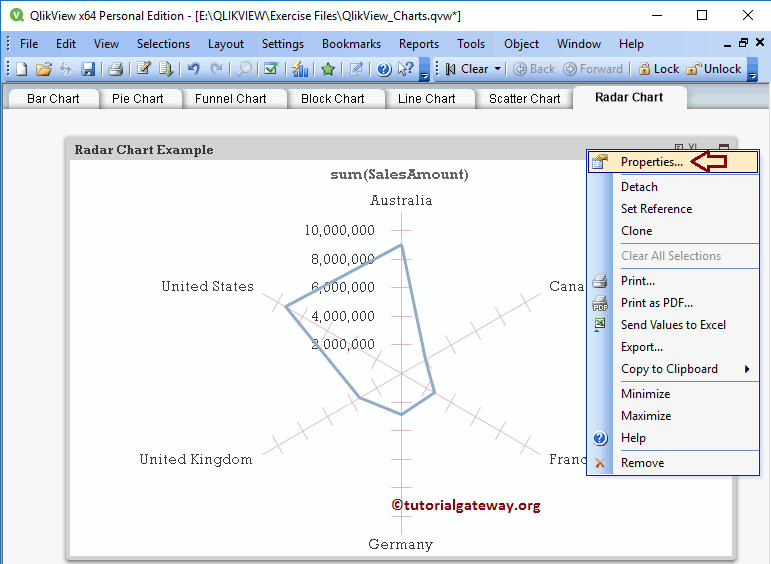Click the Redo toolbar icon

point(216,69)
